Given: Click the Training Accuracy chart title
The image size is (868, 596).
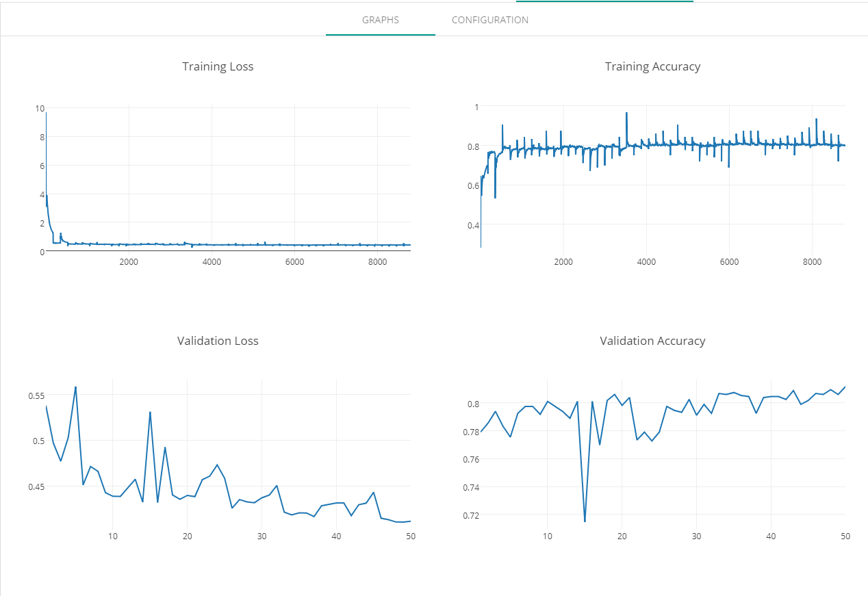Looking at the screenshot, I should pos(652,66).
